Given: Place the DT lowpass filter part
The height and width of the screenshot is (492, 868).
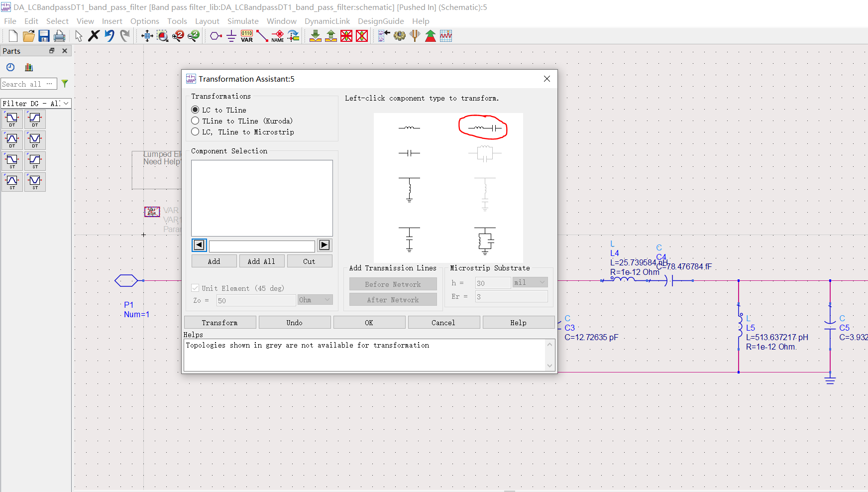Looking at the screenshot, I should (x=12, y=120).
